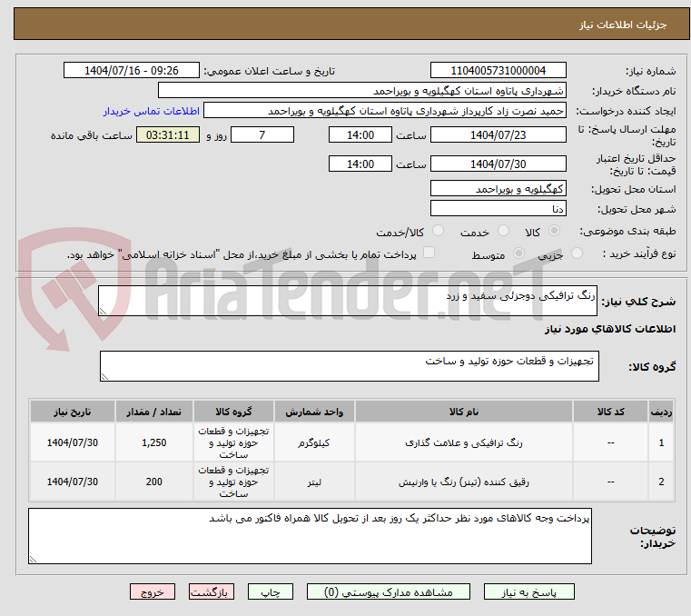Click the response deadline date 1404/07/23

tap(498, 135)
